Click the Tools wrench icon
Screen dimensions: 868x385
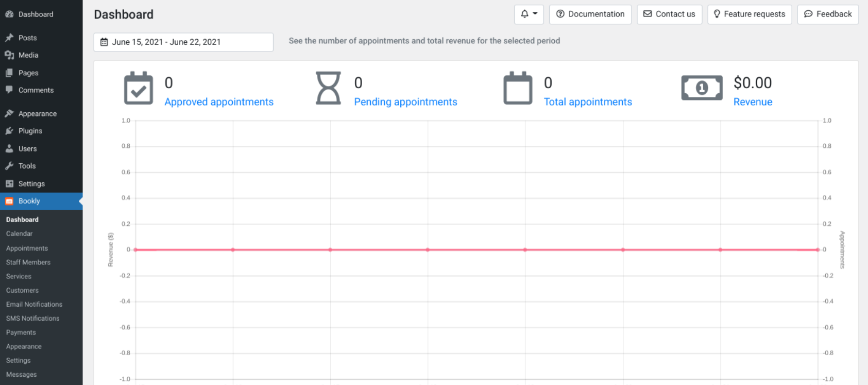[9, 166]
